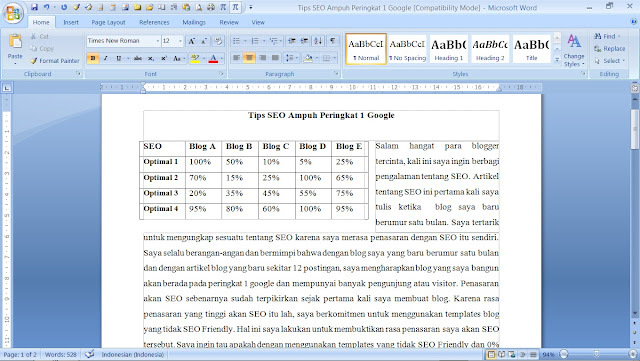This screenshot has width=640, height=361.
Task: Click the Redo/Repeat icon
Action: click(64, 7)
